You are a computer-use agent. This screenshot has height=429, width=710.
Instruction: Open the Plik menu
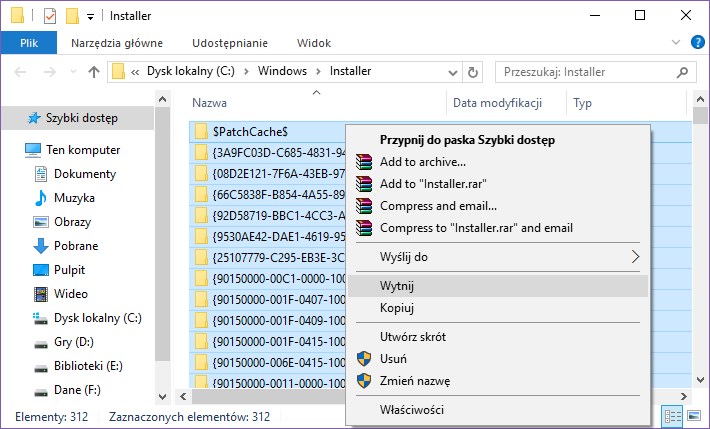coord(29,43)
